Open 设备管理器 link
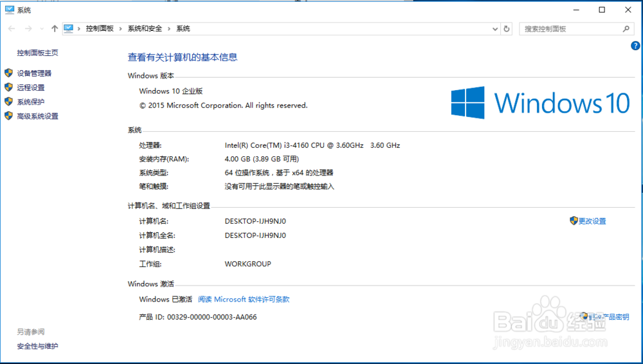Viewport: 643px width, 364px height. pyautogui.click(x=34, y=73)
